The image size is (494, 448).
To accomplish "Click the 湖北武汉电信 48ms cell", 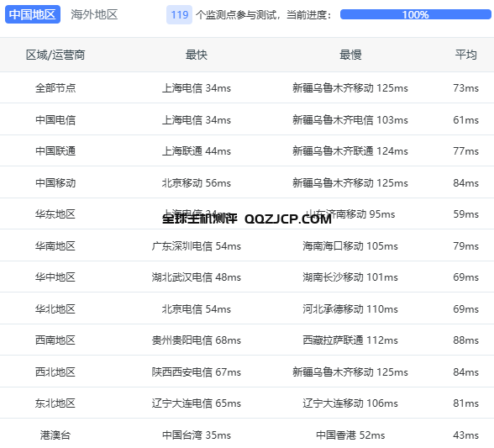I will click(x=197, y=277).
